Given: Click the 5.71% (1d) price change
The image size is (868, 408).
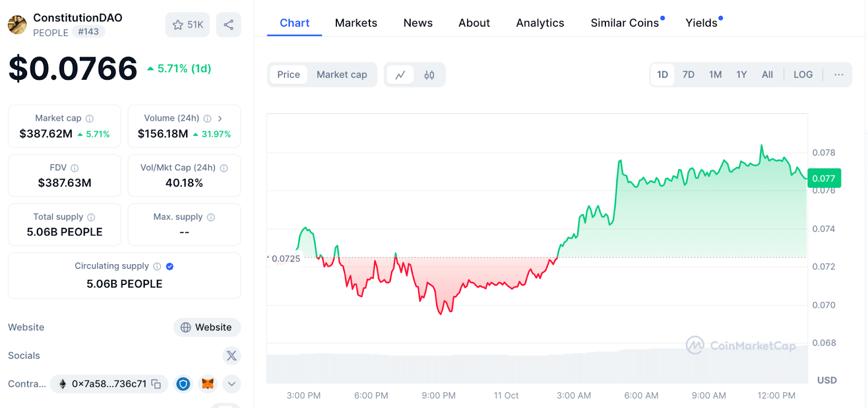Looking at the screenshot, I should point(179,68).
